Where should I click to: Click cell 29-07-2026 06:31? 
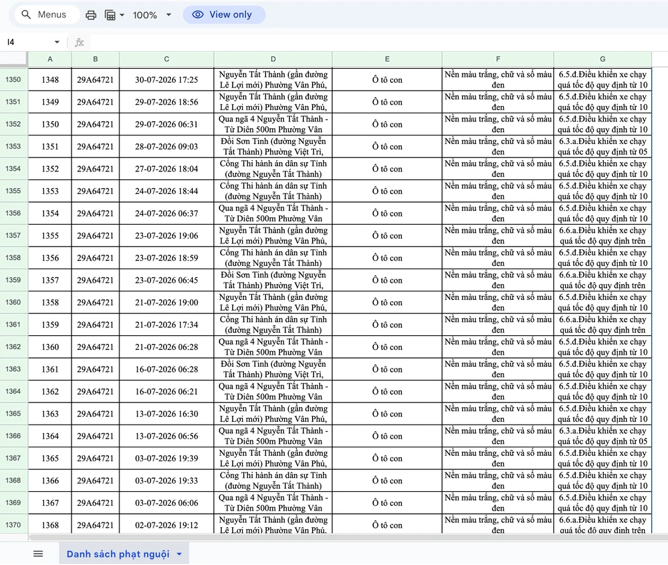point(167,124)
